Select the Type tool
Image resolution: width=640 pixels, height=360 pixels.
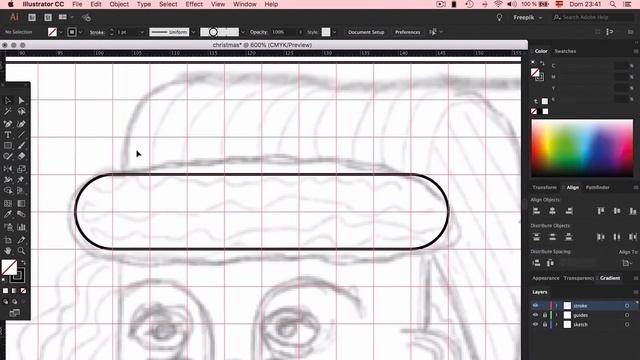8,135
